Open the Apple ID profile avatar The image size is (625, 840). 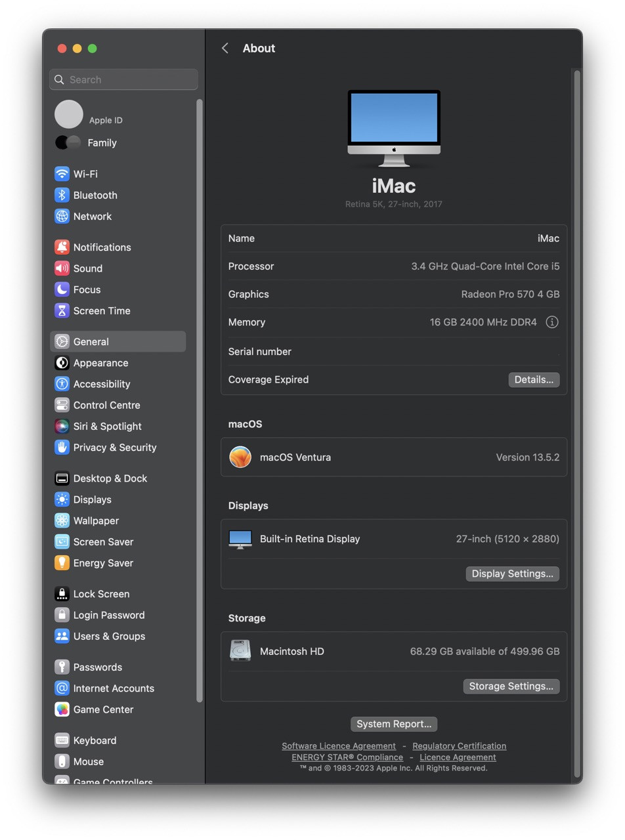(x=69, y=114)
